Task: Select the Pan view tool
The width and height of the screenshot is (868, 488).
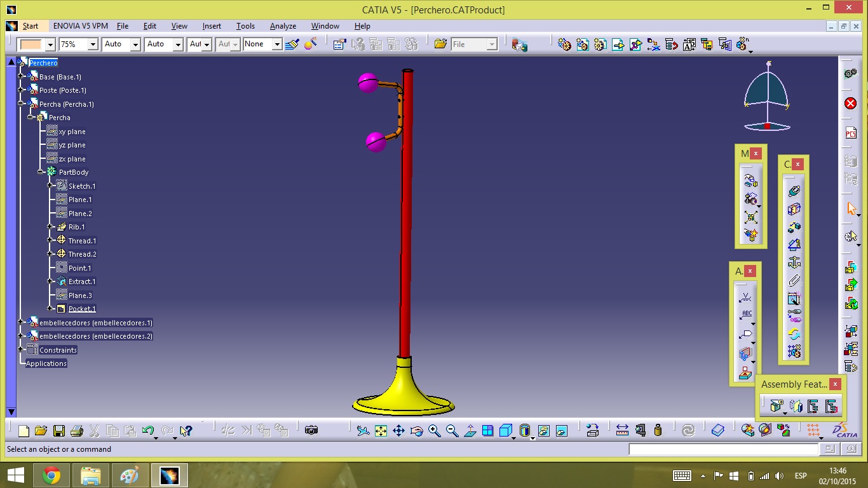Action: [398, 431]
